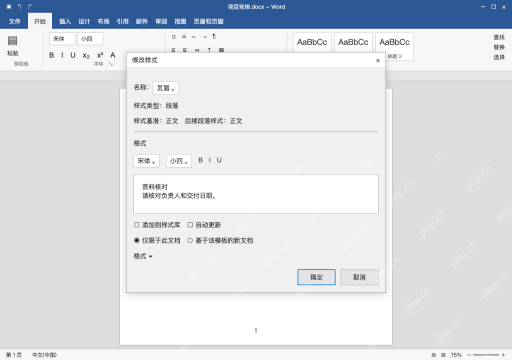Switch to the 设计 ribbon tab

[x=84, y=21]
